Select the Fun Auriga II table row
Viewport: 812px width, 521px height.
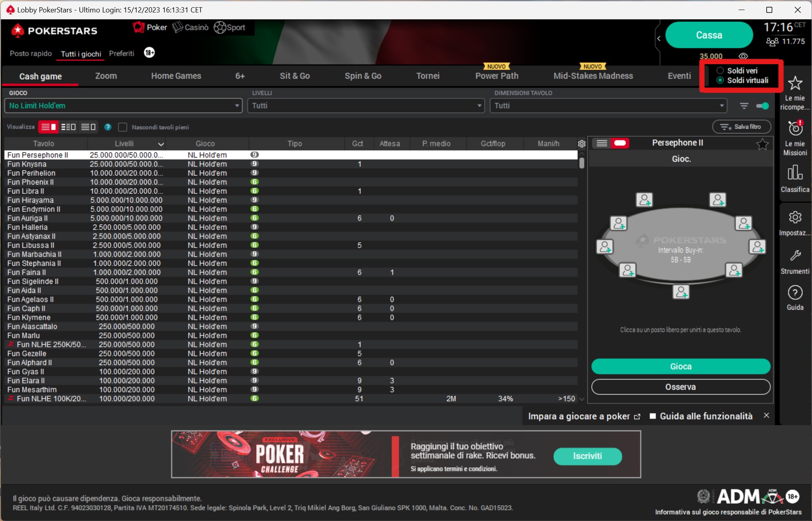coord(291,218)
